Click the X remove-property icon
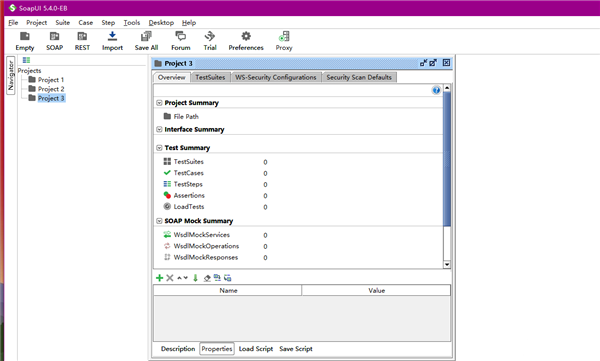The height and width of the screenshot is (361, 600). [x=170, y=278]
